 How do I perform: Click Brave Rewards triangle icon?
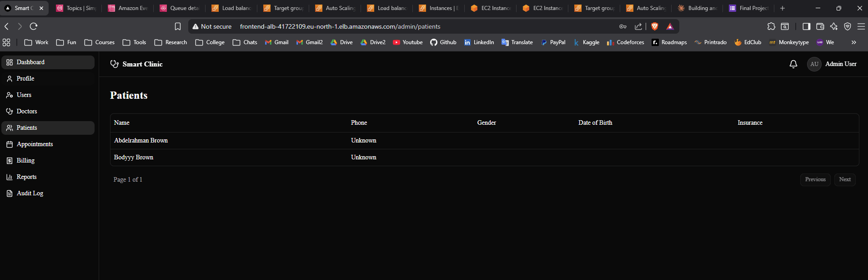[x=670, y=26]
